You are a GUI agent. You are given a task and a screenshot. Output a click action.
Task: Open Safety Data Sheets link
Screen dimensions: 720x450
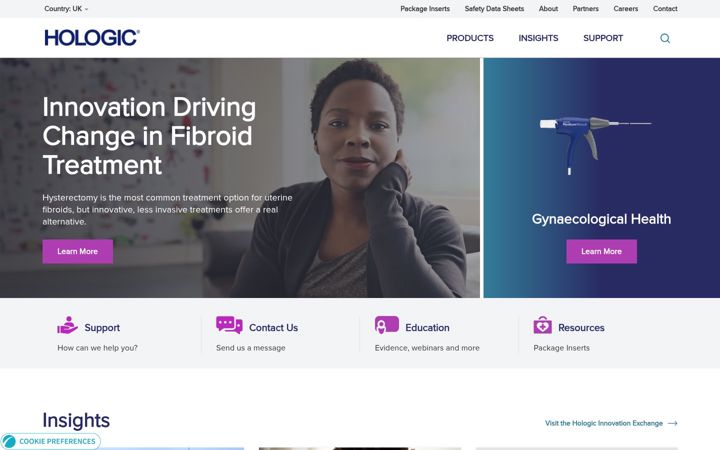click(x=494, y=9)
